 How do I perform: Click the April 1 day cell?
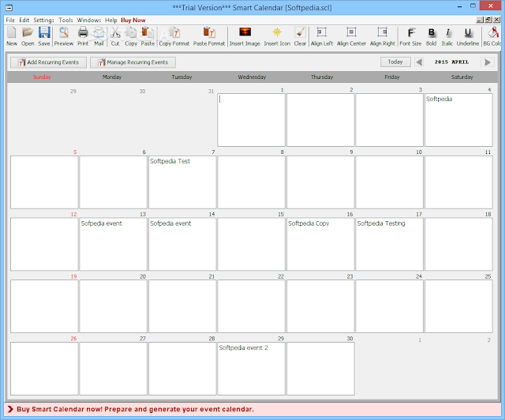point(251,120)
